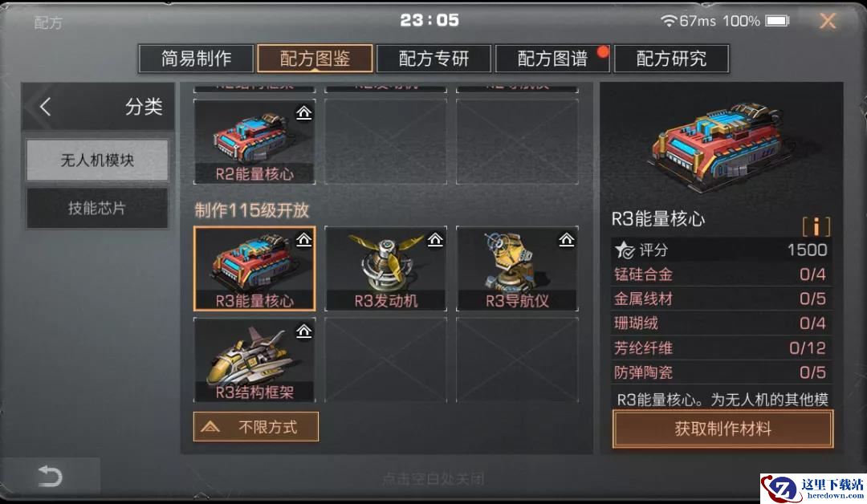Choose the R3结构框架 recipe icon
Screen dimensions: 867x504
tap(254, 360)
